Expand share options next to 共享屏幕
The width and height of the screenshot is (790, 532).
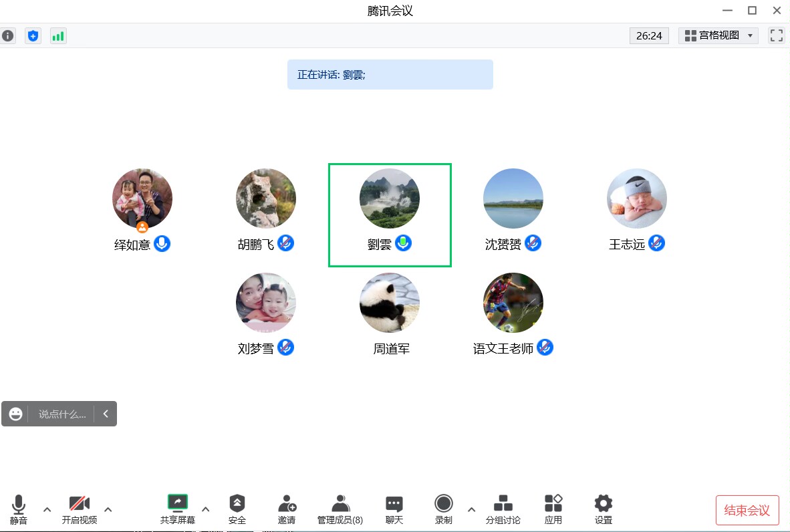point(206,510)
